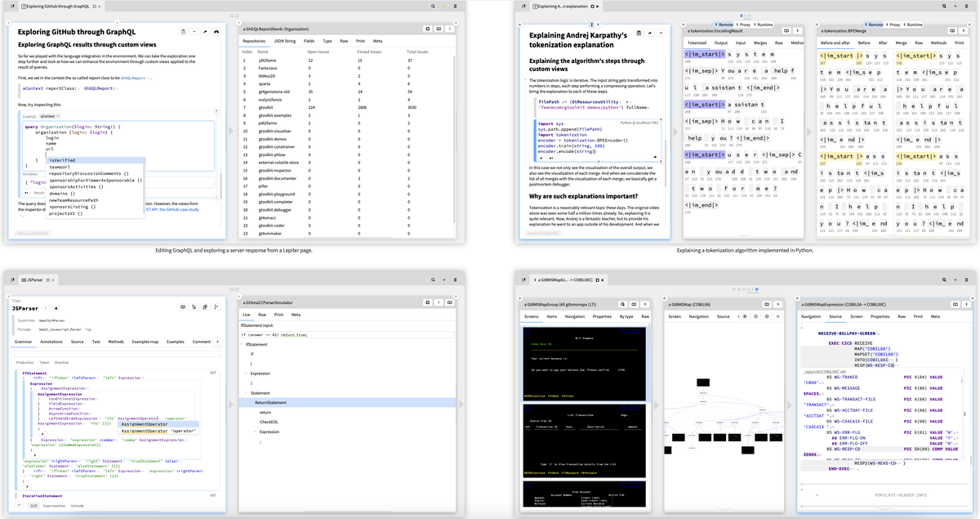Select Runtime toggle above BPEMerge pane

pyautogui.click(x=912, y=25)
